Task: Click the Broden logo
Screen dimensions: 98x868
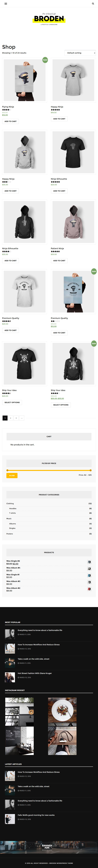Action: [x=49, y=19]
